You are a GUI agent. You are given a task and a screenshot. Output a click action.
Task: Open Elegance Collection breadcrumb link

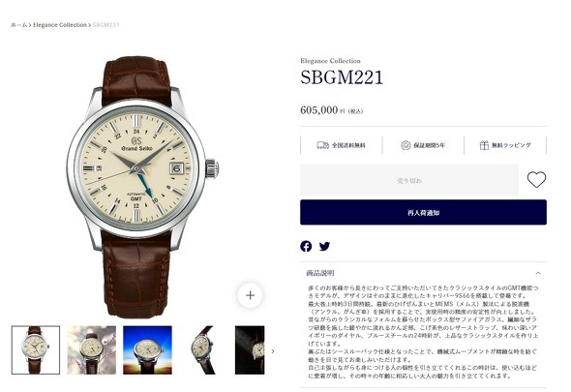coord(60,25)
